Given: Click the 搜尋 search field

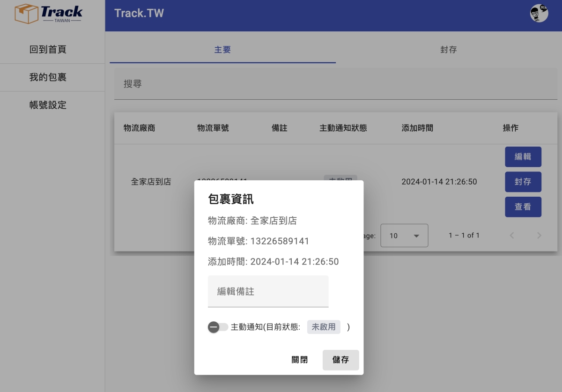Looking at the screenshot, I should pos(336,84).
